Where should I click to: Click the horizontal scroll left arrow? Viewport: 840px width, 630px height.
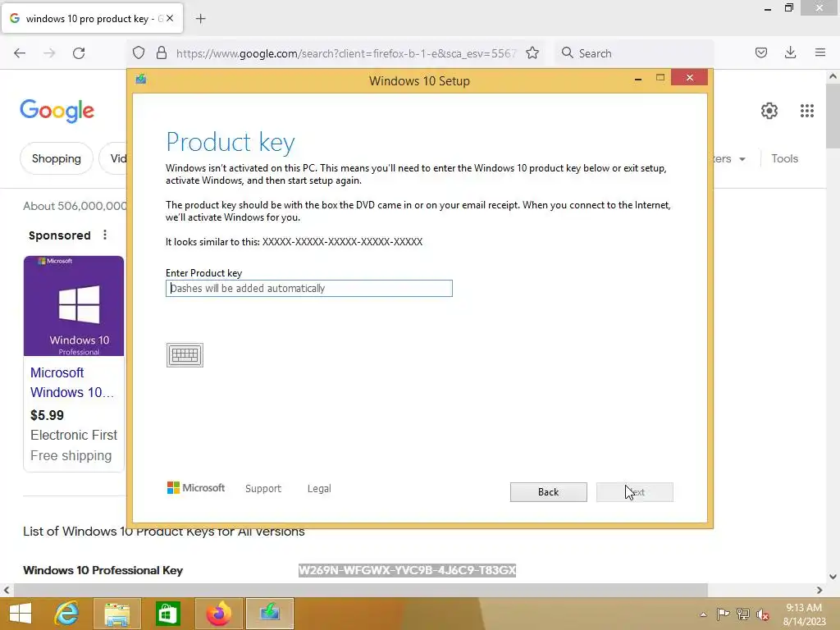pyautogui.click(x=7, y=590)
